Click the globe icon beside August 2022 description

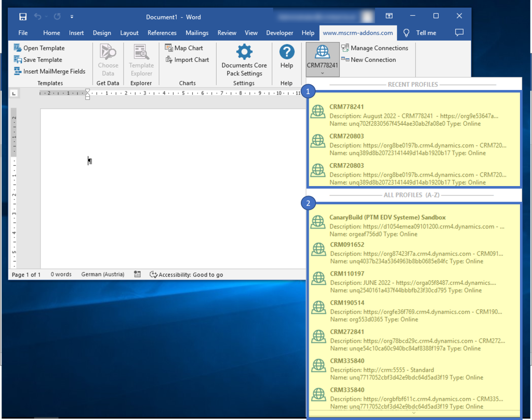(x=318, y=111)
